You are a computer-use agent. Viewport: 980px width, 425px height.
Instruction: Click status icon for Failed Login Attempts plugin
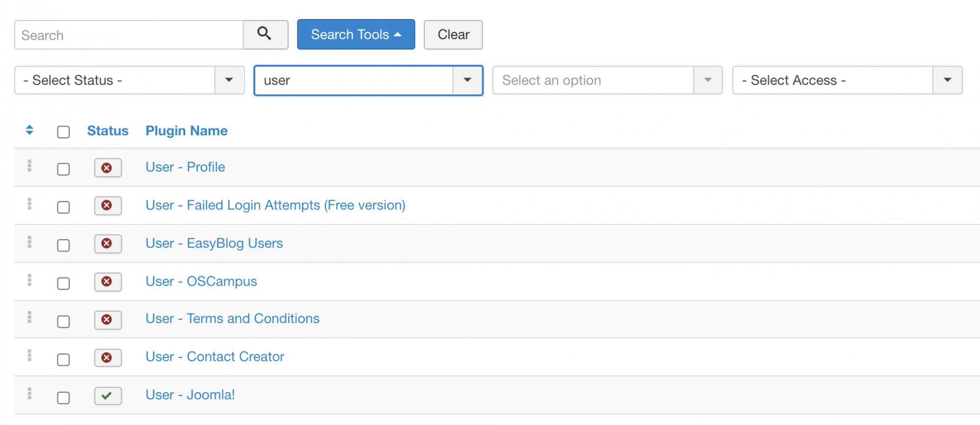point(108,205)
